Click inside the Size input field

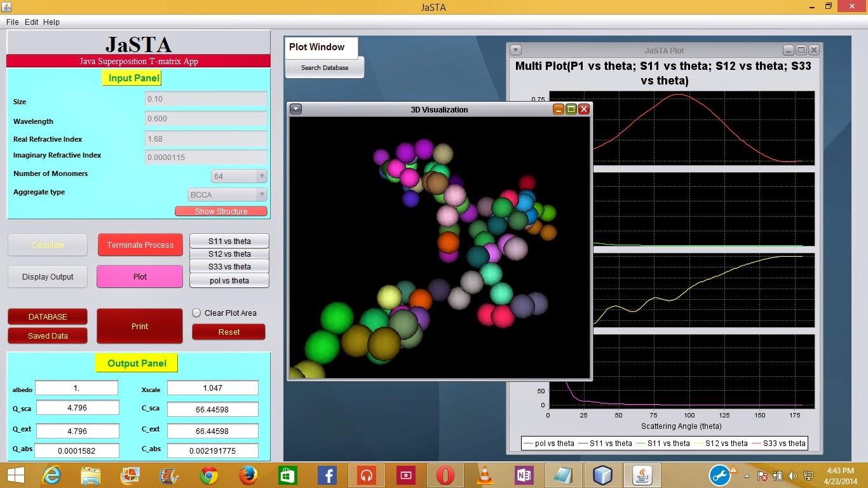pyautogui.click(x=205, y=99)
